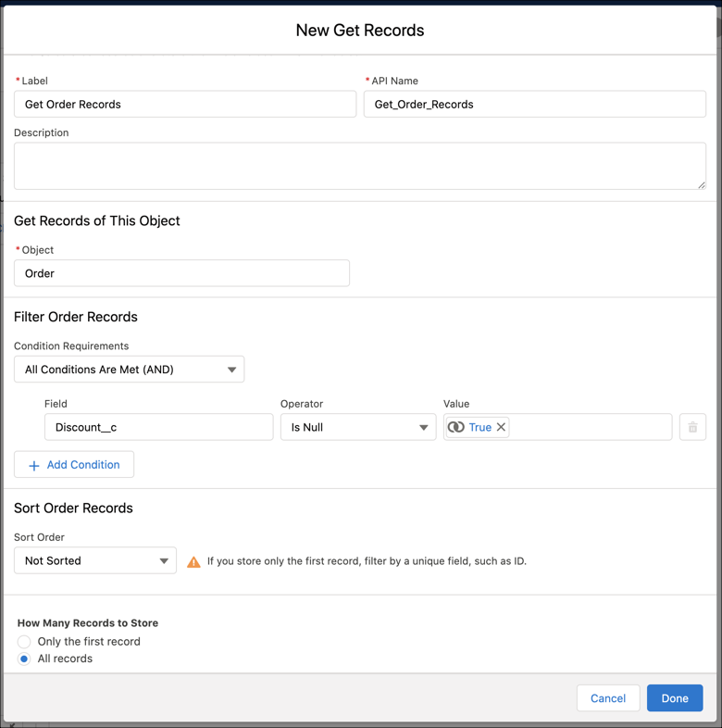Select 'All records' radio option

tap(24, 659)
